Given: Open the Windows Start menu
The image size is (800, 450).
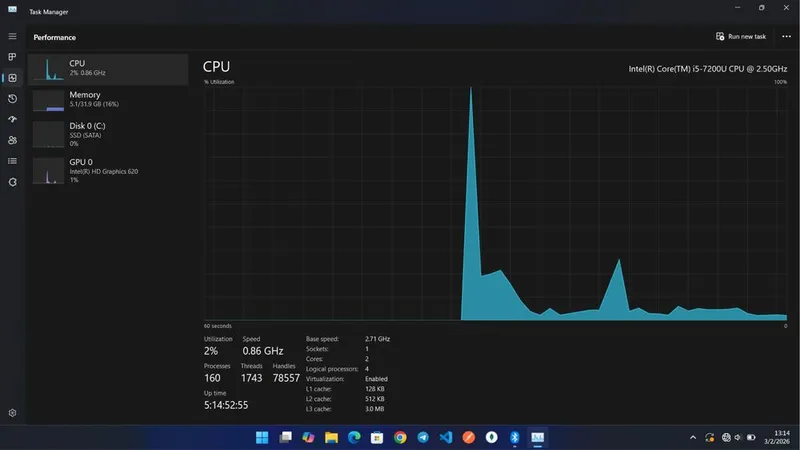Looking at the screenshot, I should click(262, 437).
